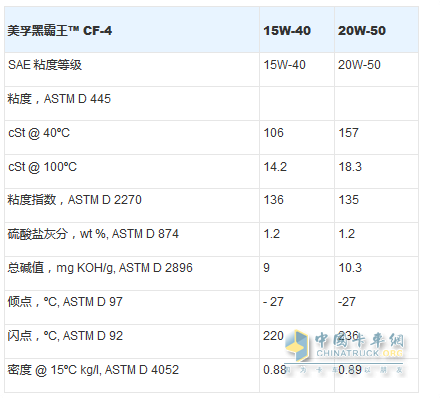Image resolution: width=440 pixels, height=398 pixels.
Task: Click the 20W-50 value in SAE row
Action: pyautogui.click(x=359, y=65)
